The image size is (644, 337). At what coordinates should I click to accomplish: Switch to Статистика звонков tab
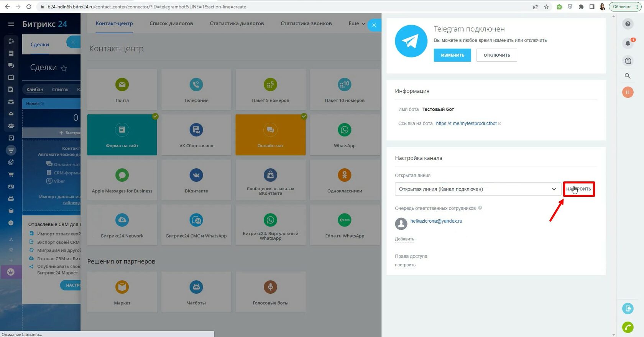306,23
